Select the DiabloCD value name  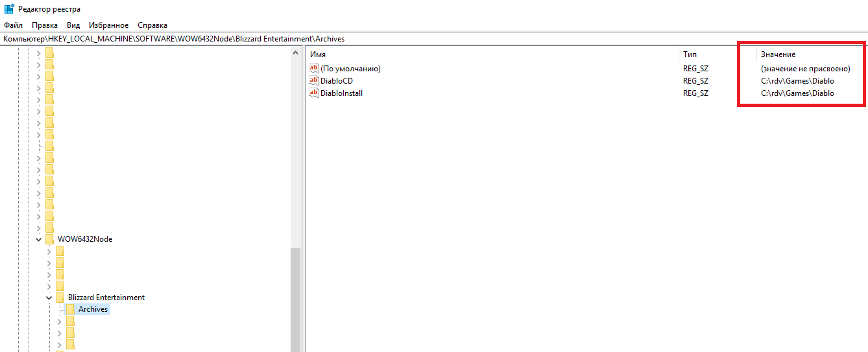tap(337, 81)
